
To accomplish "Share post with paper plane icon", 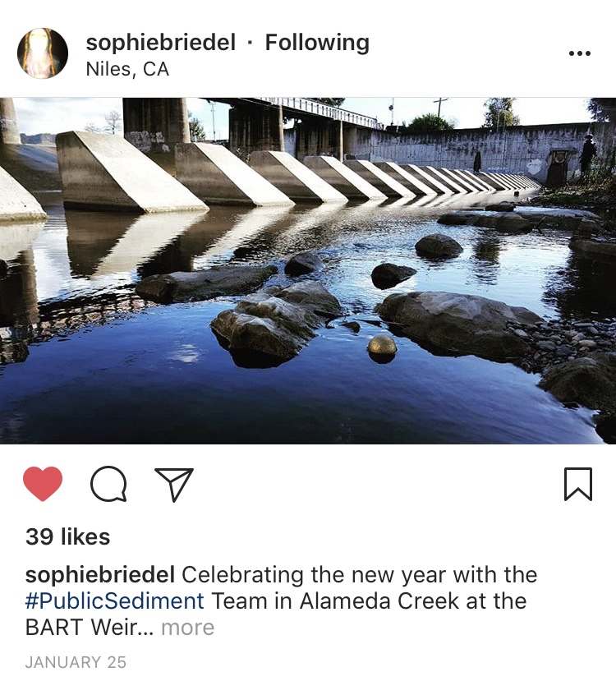I will [x=174, y=484].
